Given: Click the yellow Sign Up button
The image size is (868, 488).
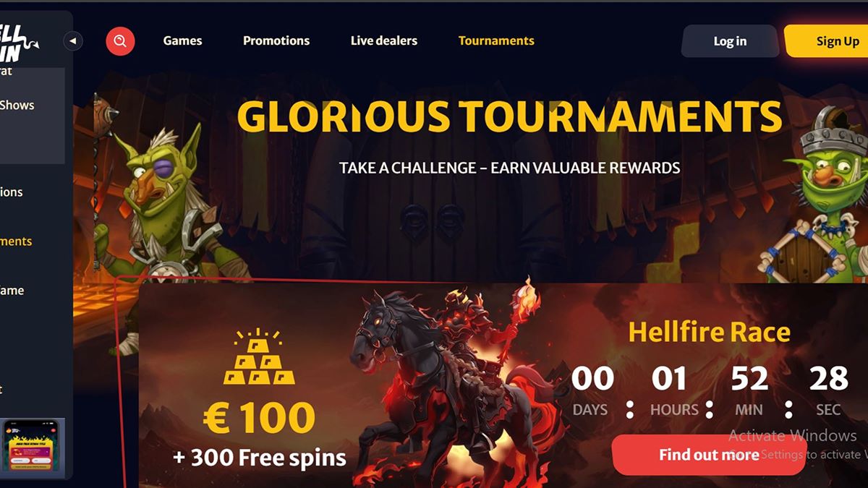Looking at the screenshot, I should coord(828,40).
